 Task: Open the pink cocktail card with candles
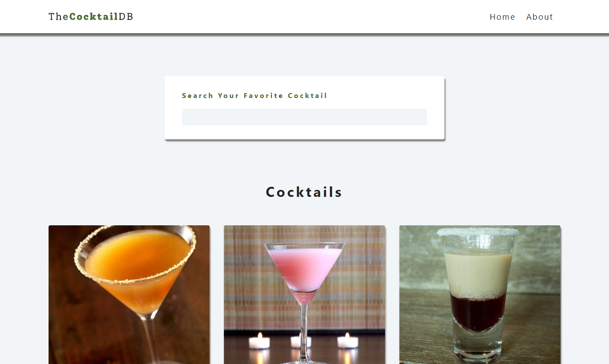[x=304, y=294]
